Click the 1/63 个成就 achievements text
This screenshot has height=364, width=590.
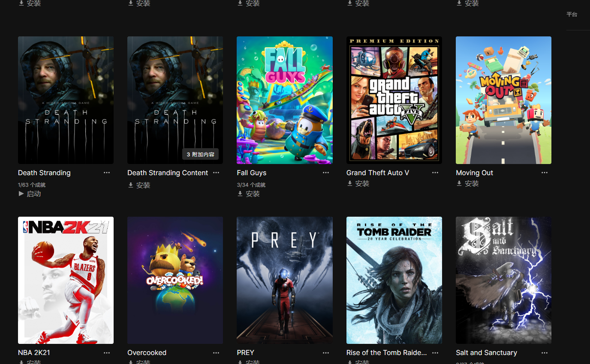pos(32,185)
